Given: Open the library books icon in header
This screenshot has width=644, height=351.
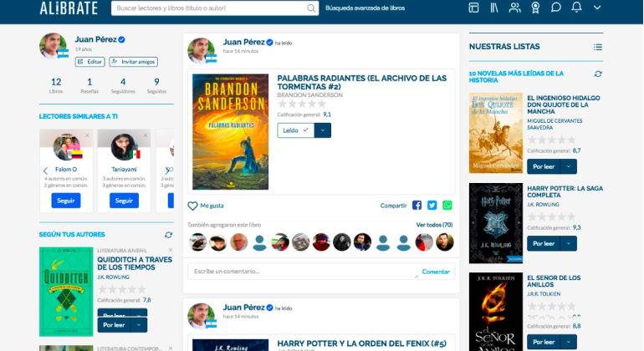Looking at the screenshot, I should (x=494, y=8).
